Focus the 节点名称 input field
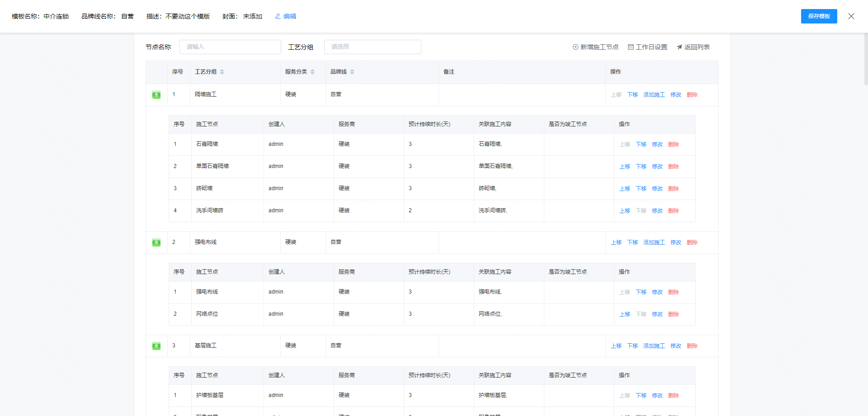 [230, 47]
